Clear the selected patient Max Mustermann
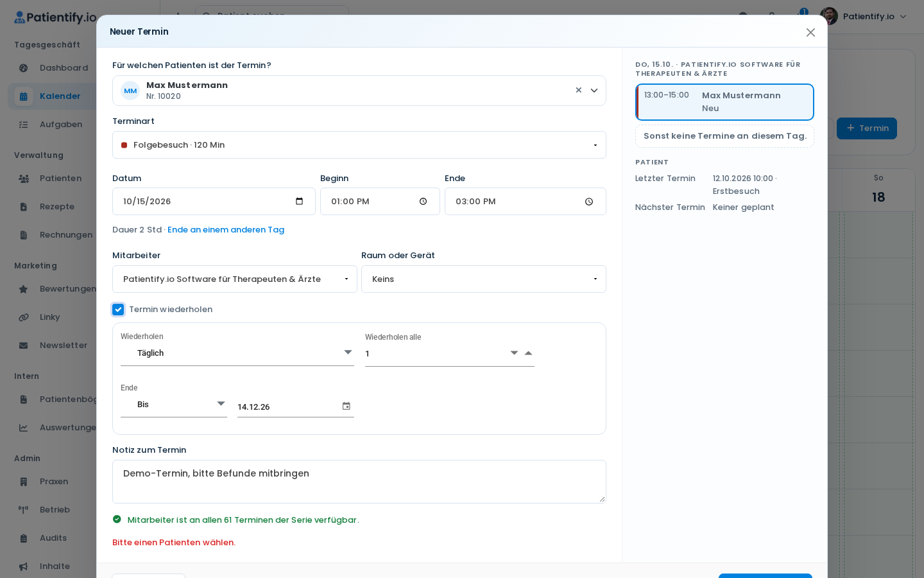The width and height of the screenshot is (924, 578). (x=578, y=91)
